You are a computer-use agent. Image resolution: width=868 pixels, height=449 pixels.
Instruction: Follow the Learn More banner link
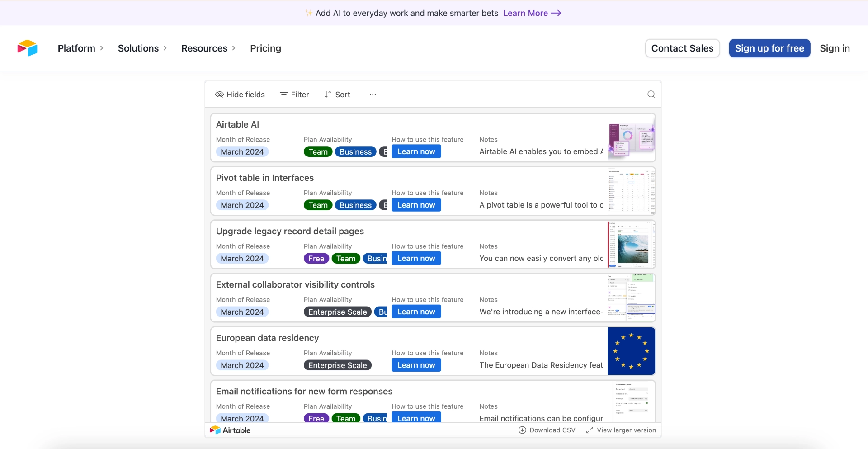pyautogui.click(x=532, y=13)
